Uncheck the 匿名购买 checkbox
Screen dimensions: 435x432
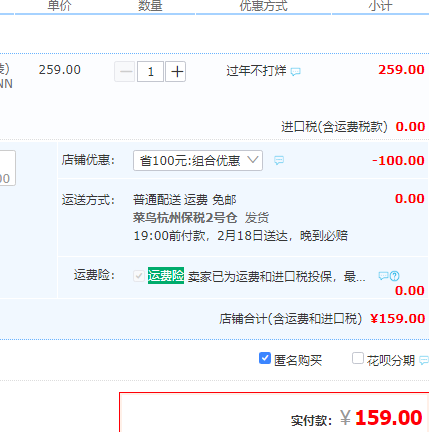click(265, 359)
